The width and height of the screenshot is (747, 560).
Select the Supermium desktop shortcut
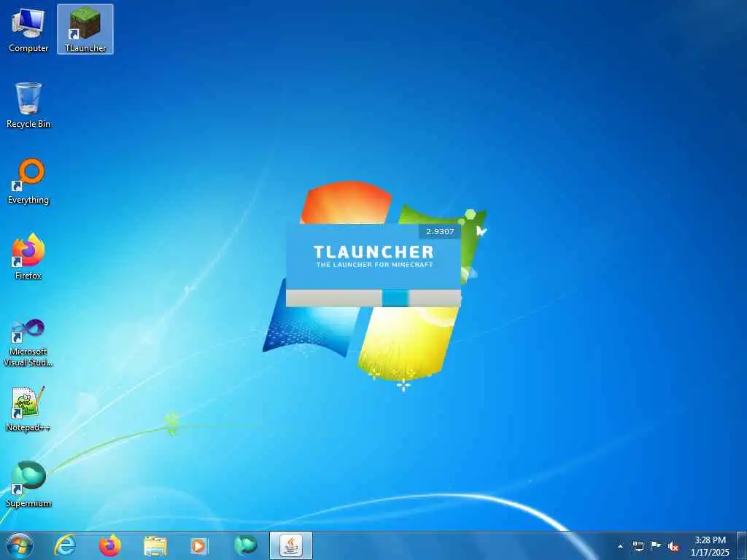[x=28, y=485]
